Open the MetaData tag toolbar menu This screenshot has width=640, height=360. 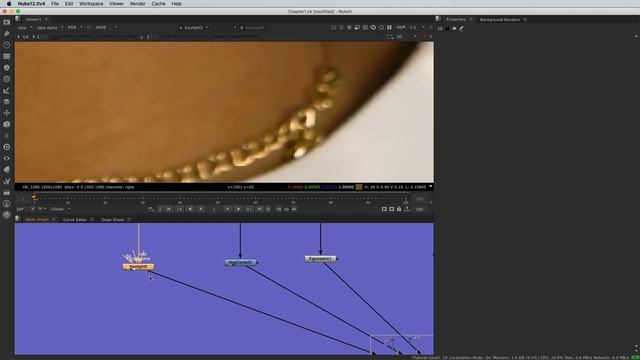click(7, 169)
